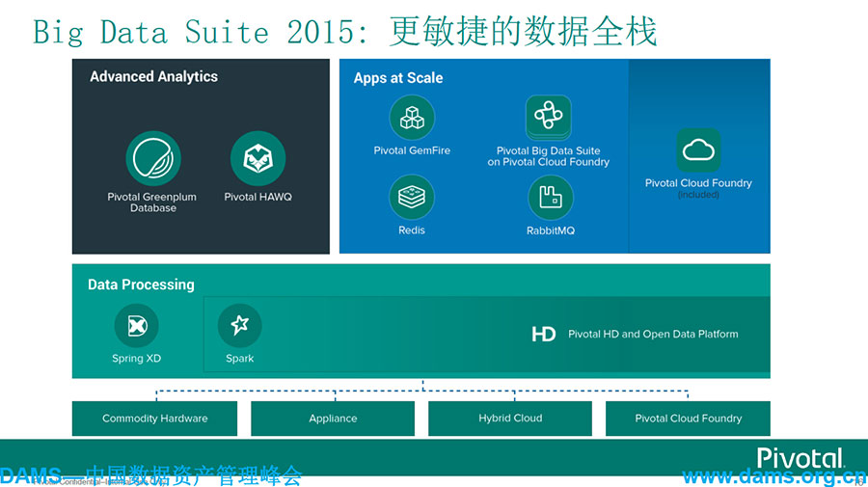Click the Pivotal Greenplum Database label
The width and height of the screenshot is (868, 487).
[x=152, y=203]
